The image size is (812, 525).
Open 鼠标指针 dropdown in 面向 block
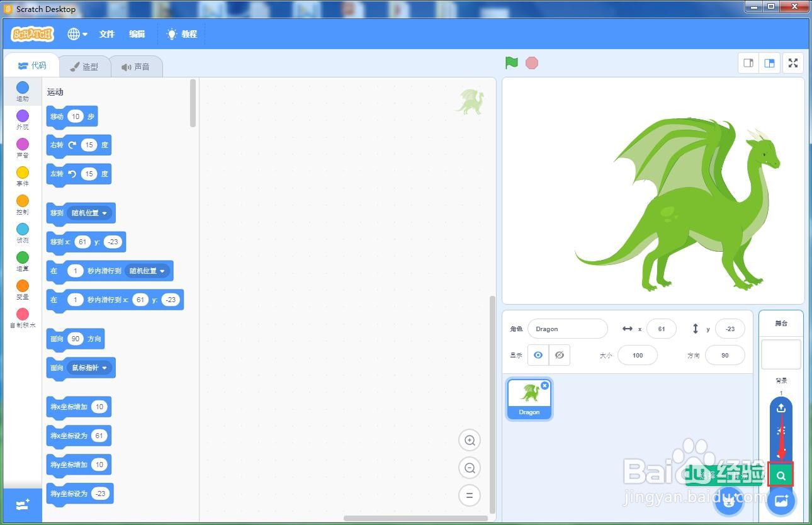tap(89, 368)
